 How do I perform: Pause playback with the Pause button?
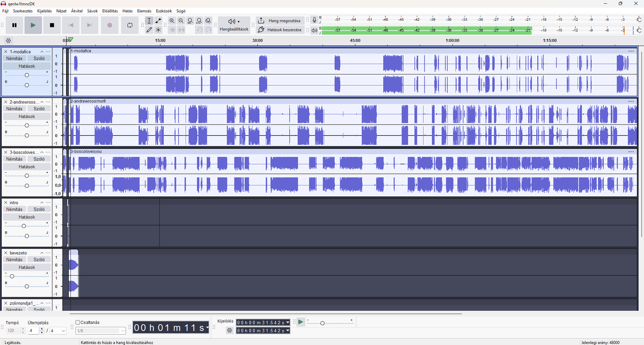tap(14, 25)
